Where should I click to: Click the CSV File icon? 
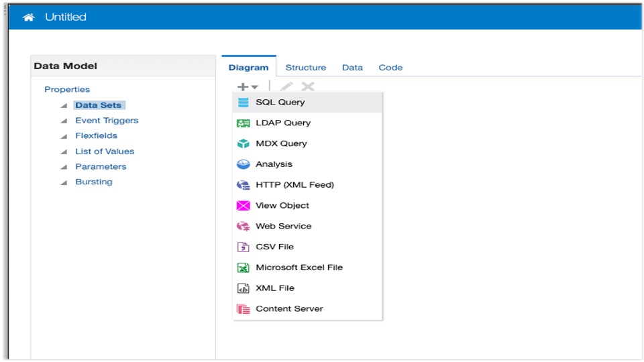[243, 247]
